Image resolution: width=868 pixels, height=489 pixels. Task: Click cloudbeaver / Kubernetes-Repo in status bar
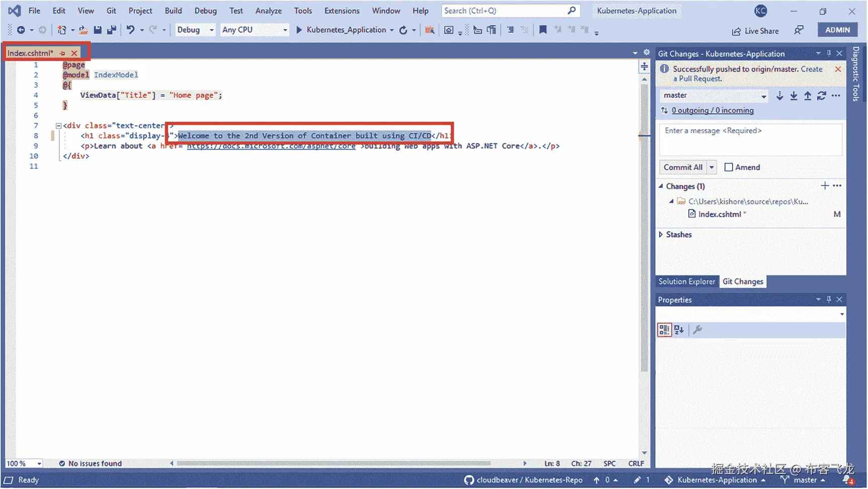[x=523, y=480]
